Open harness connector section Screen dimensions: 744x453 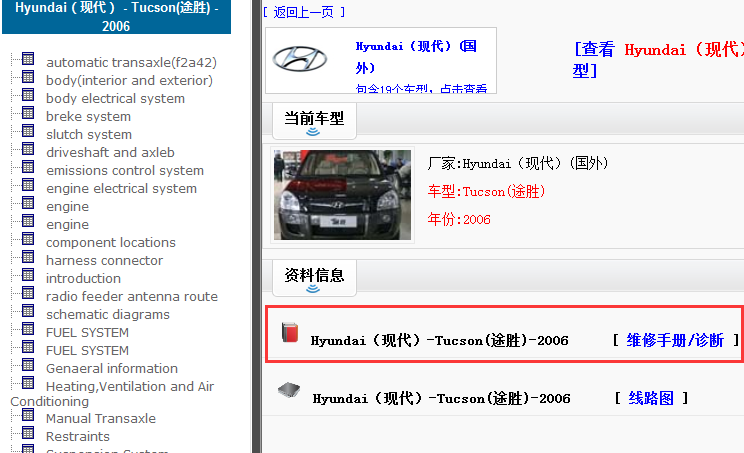[104, 261]
